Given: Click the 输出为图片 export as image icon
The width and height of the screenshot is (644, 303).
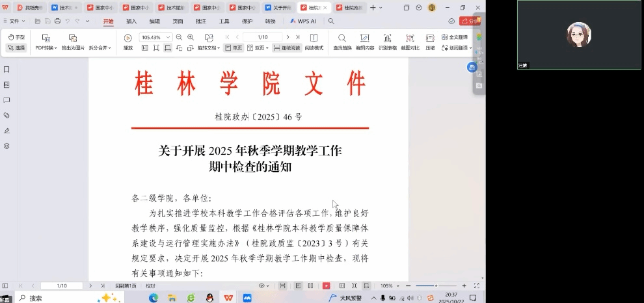Looking at the screenshot, I should click(x=73, y=42).
